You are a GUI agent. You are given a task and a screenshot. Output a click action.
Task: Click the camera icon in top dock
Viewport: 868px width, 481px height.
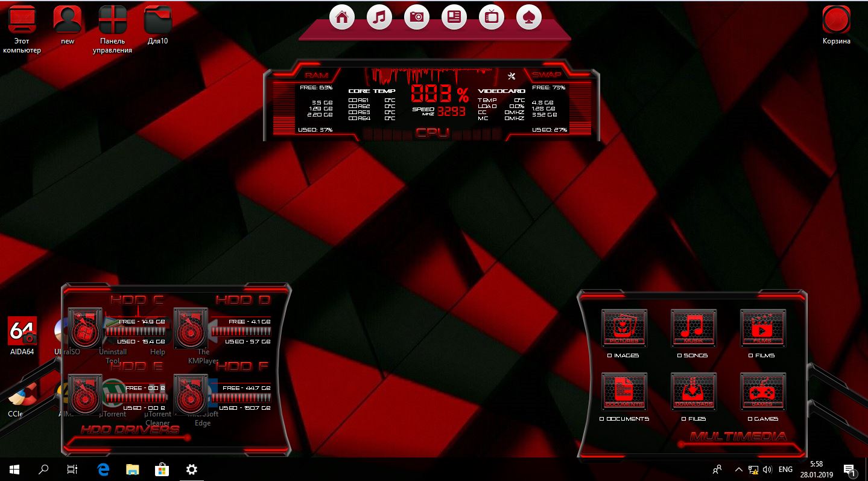point(417,18)
